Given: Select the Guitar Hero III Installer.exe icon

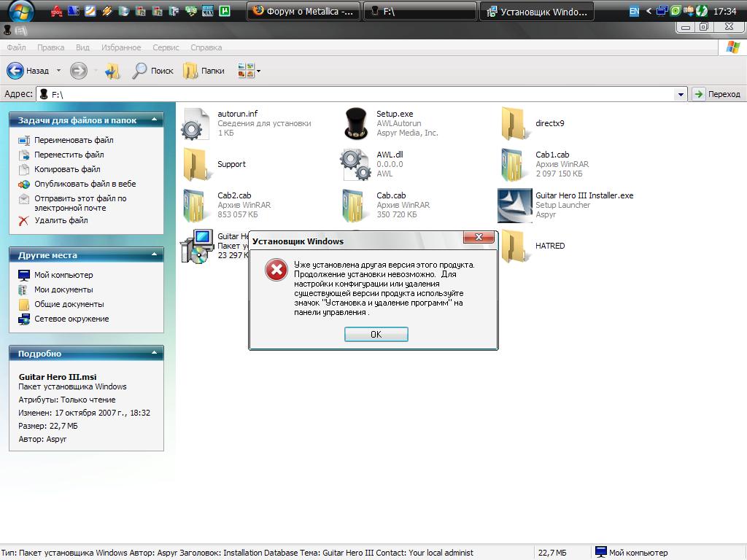Looking at the screenshot, I should pos(514,205).
